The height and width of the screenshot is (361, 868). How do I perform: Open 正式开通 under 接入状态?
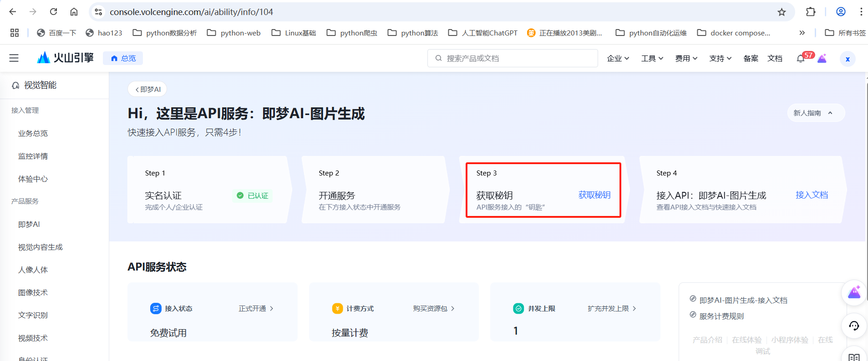tap(256, 308)
